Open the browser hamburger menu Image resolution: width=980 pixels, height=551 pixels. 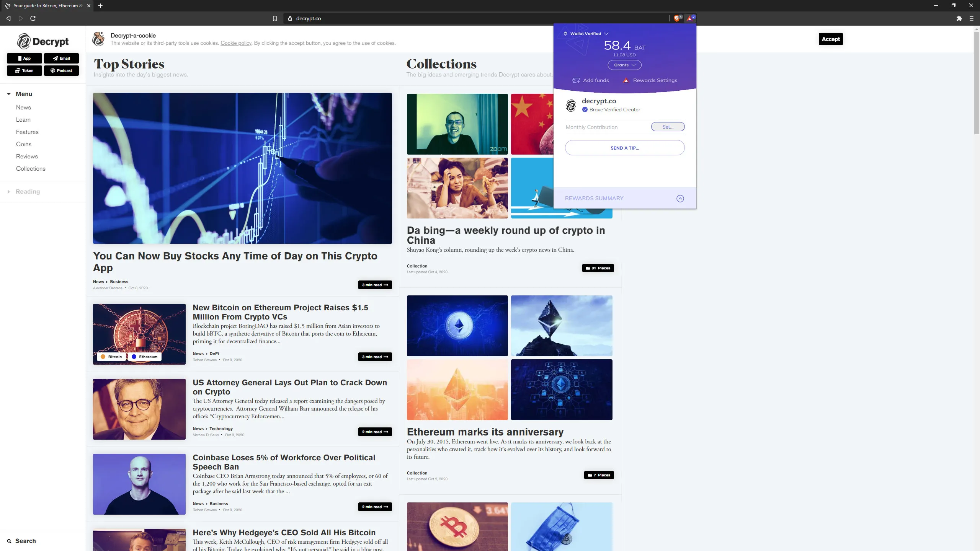point(971,18)
